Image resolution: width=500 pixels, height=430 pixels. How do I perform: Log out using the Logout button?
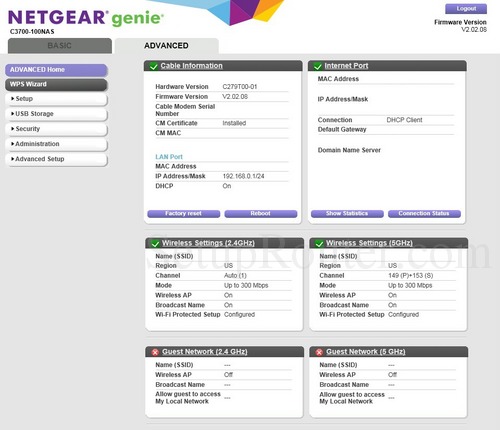[x=466, y=9]
